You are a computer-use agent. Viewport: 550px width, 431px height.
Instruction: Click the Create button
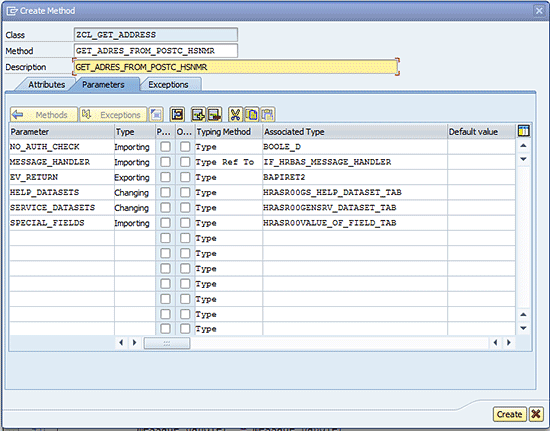tap(509, 414)
